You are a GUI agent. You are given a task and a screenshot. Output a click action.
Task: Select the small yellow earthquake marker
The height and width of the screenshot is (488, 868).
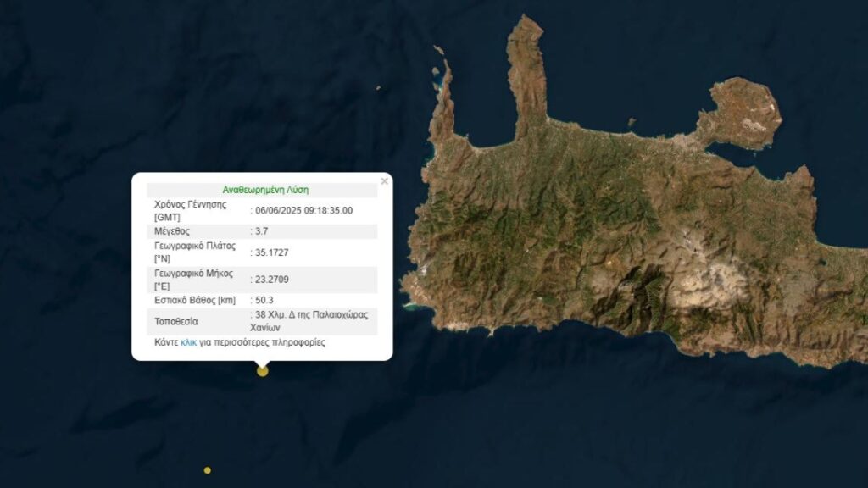pyautogui.click(x=207, y=470)
